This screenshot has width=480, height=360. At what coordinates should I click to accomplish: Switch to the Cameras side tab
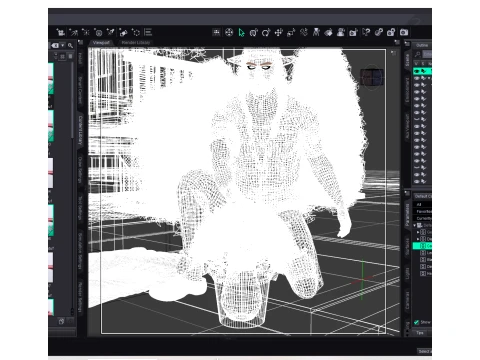tap(407, 301)
